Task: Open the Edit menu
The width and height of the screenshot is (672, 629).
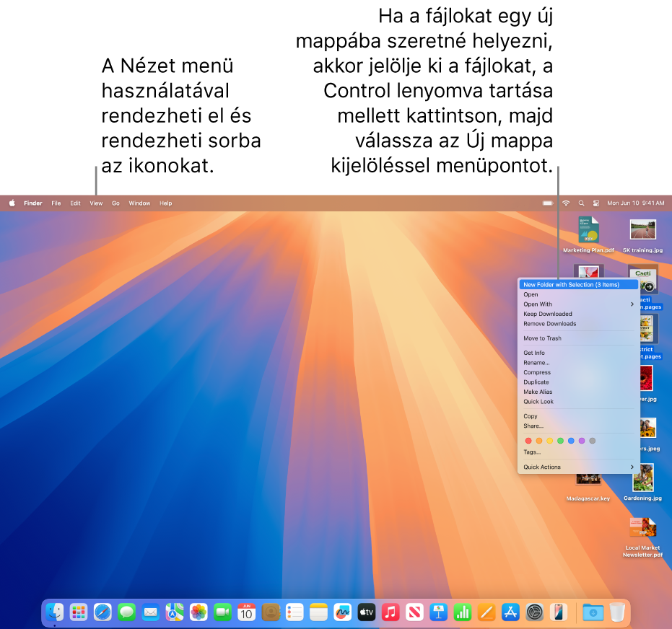Action: coord(75,203)
